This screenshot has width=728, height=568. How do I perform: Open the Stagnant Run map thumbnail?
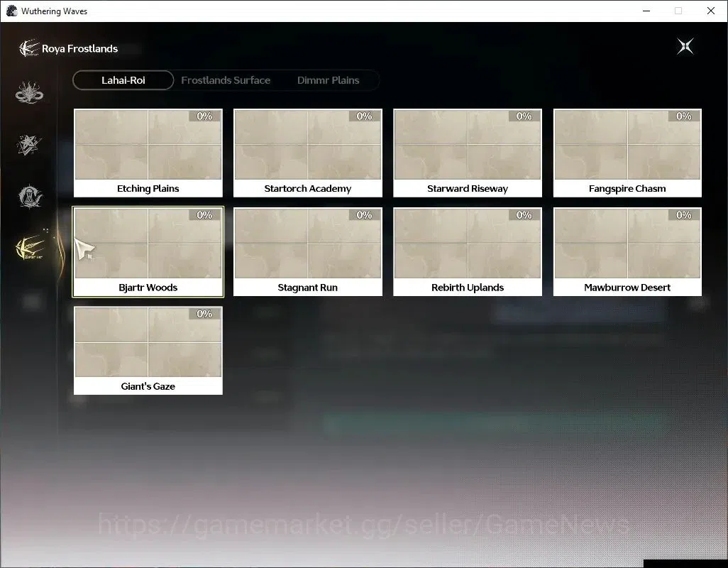(308, 243)
